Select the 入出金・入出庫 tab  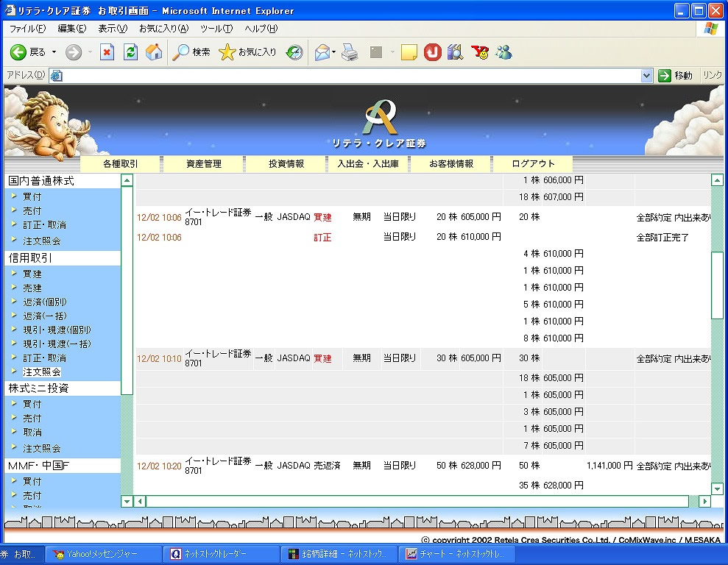point(368,164)
